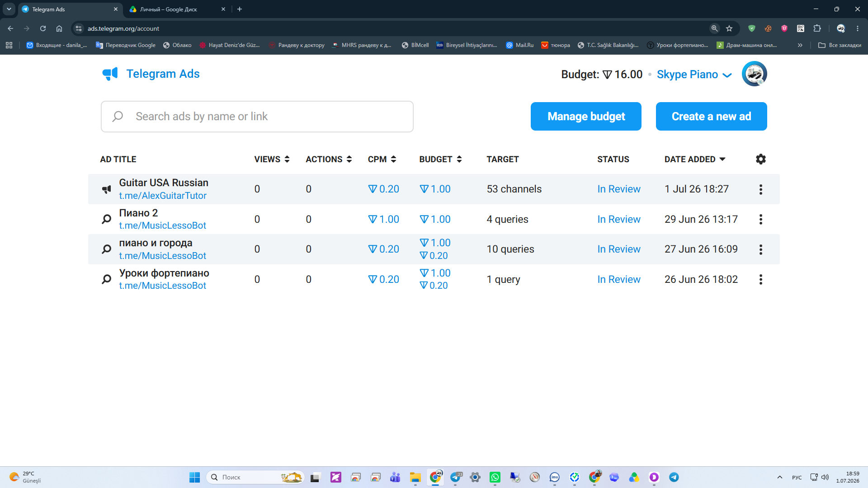The height and width of the screenshot is (488, 868).
Task: Click the Search ads by name field
Action: tap(257, 117)
